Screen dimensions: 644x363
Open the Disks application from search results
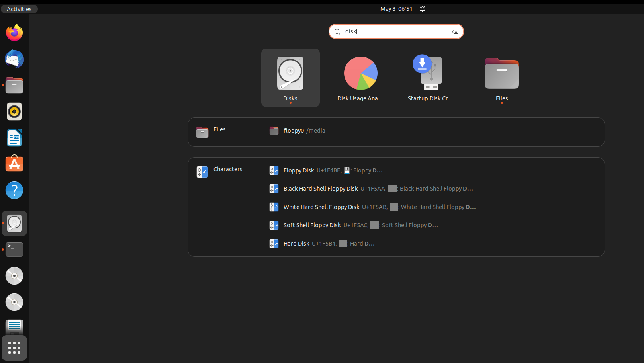click(290, 78)
